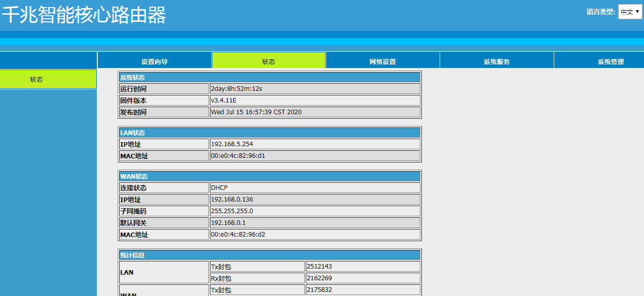Click the WAN MAC address ending in d2
The width and height of the screenshot is (644, 296).
[x=238, y=235]
